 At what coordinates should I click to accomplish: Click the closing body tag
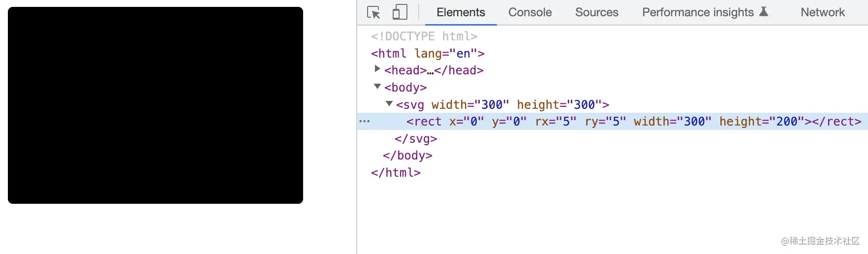407,156
